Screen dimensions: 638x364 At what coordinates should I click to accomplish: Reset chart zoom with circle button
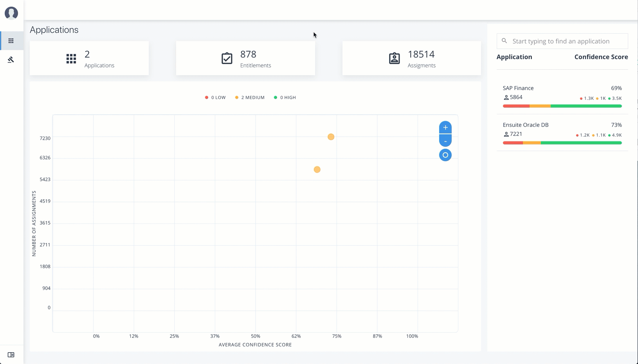pos(445,155)
